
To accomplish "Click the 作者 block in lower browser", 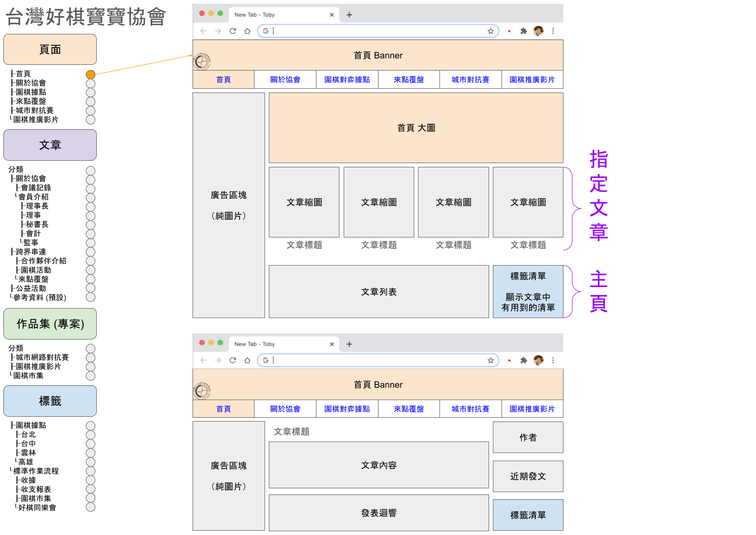I will point(528,437).
